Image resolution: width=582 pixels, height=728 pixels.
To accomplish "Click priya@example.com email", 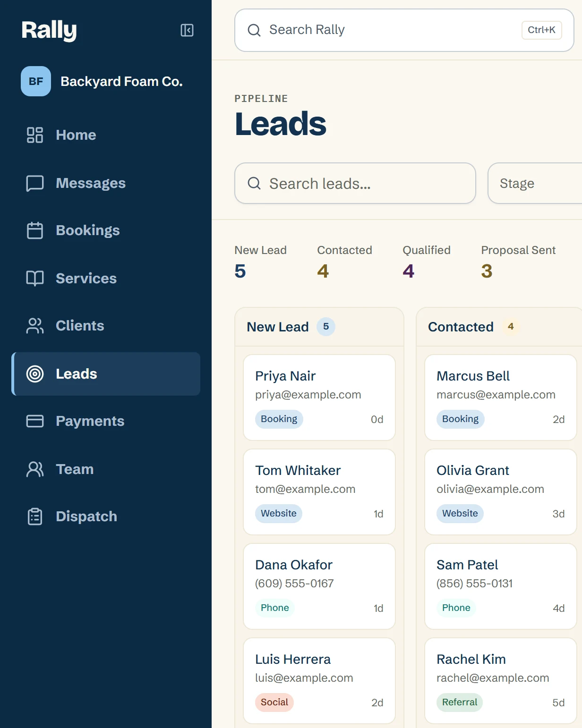I will [308, 395].
